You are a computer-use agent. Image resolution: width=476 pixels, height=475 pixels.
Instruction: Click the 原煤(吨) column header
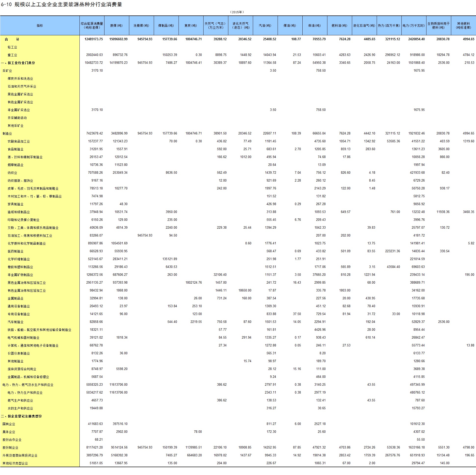point(116,26)
